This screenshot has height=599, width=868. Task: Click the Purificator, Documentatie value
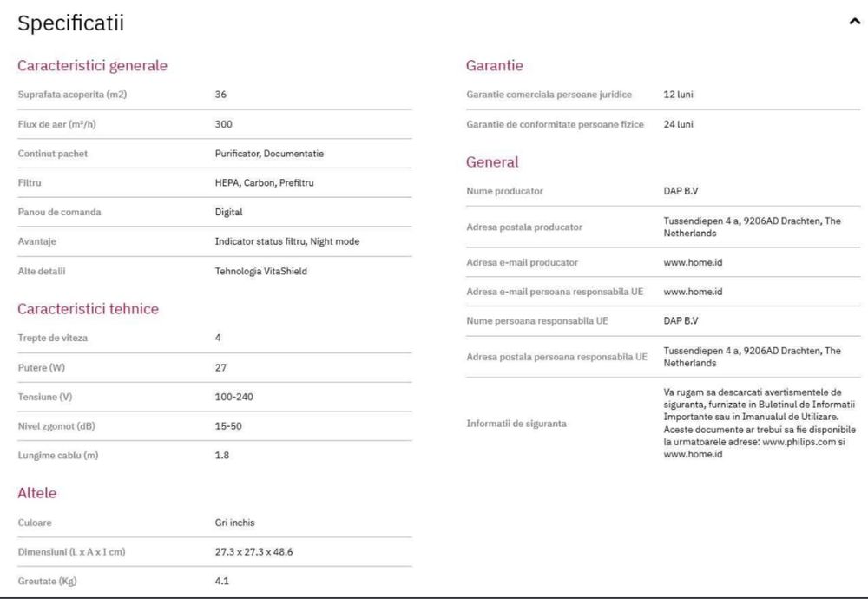[x=269, y=154]
